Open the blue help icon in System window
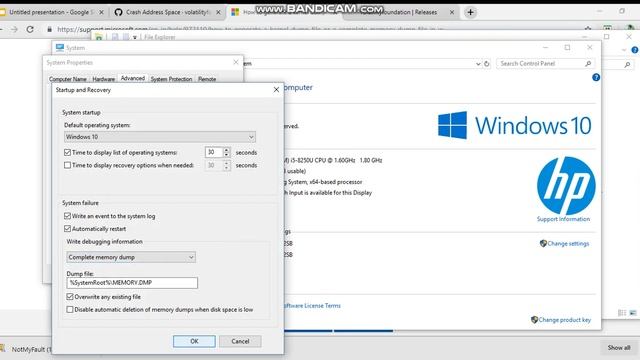Viewport: 640px width, 360px height. coord(596,77)
